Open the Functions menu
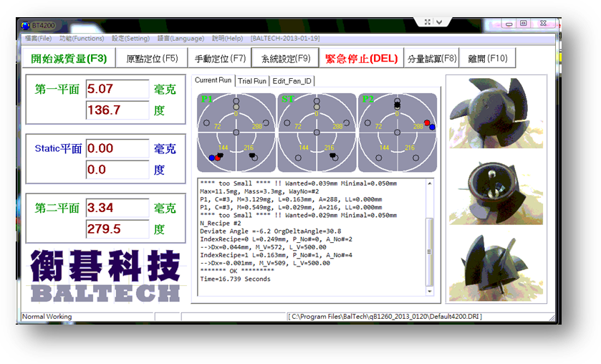601x364 pixels. [81, 38]
